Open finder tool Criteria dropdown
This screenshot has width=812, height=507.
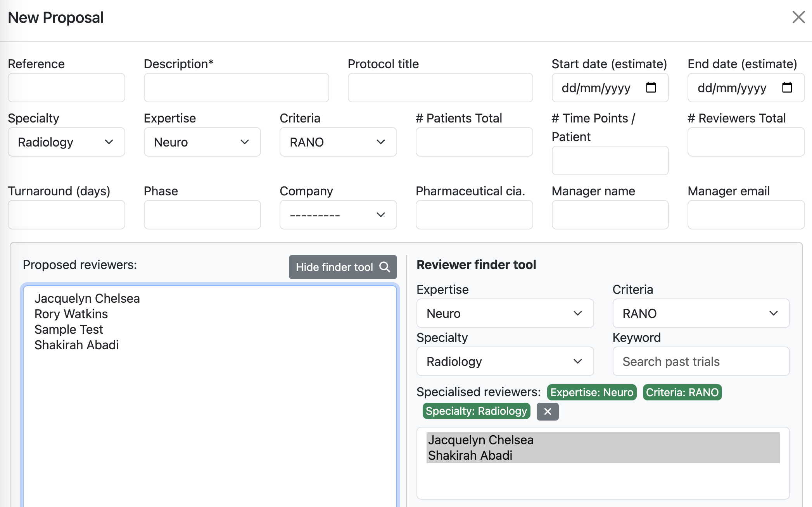click(x=701, y=313)
